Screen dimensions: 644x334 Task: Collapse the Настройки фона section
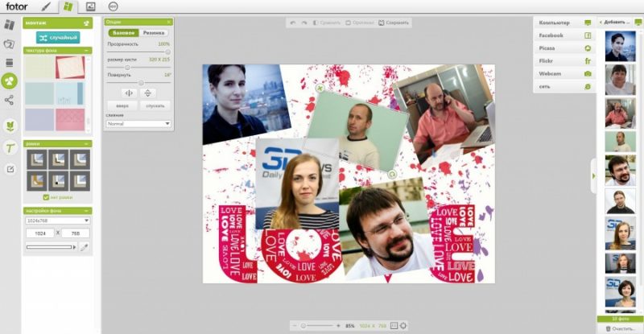86,211
